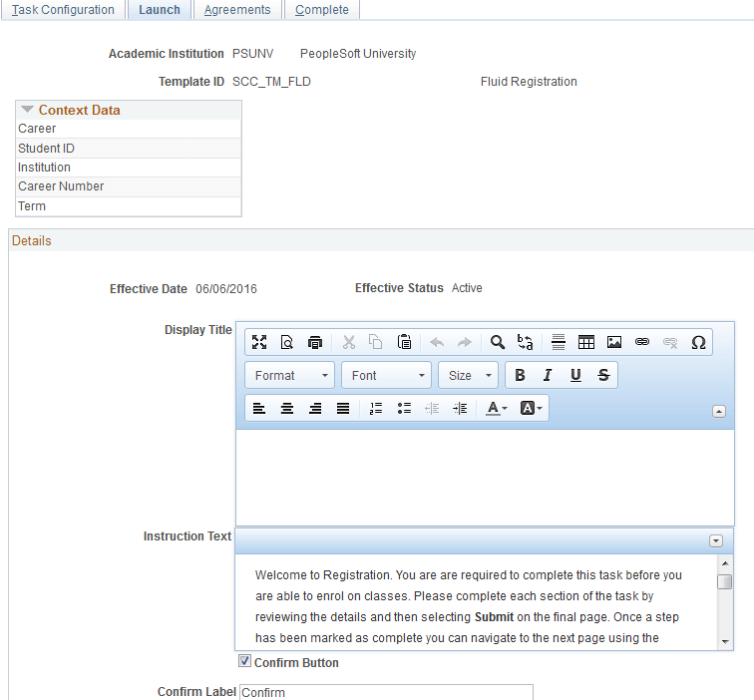Click inside the Instruction Text content area

476,602
